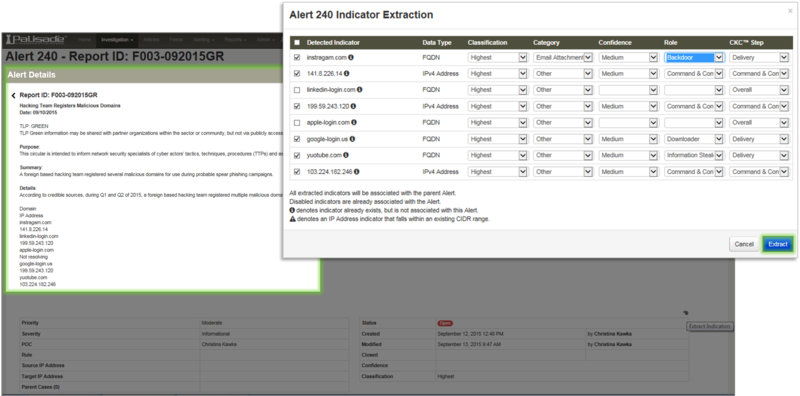
Task: Open the Role dropdown showing Information Stealer
Action: click(x=694, y=155)
